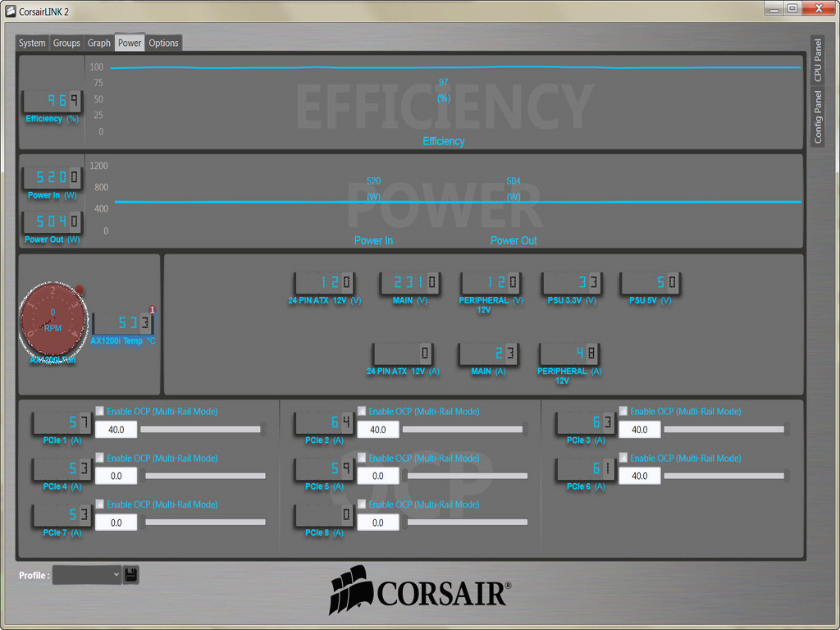Image resolution: width=840 pixels, height=630 pixels.
Task: Click the MAIN (V) voltage readout
Action: [410, 282]
